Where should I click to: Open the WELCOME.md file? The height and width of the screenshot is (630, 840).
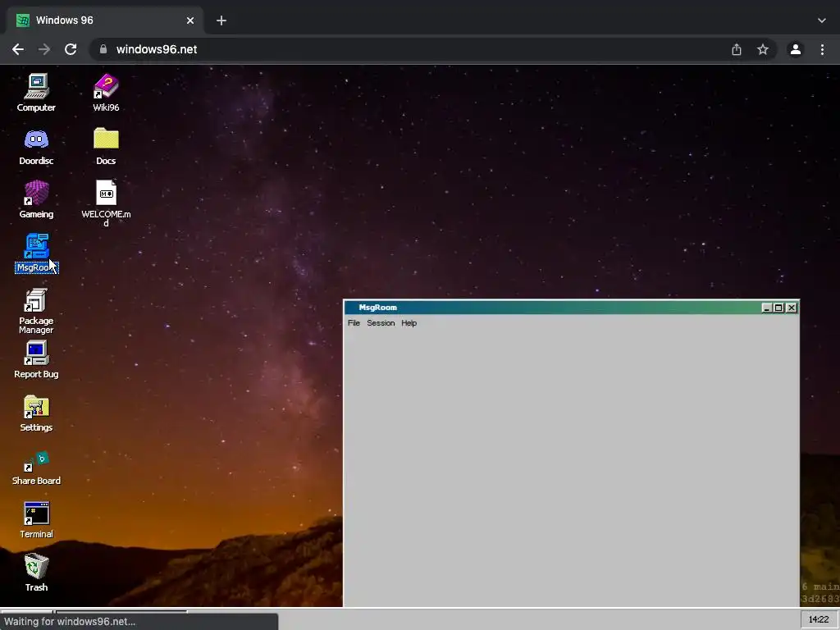106,203
